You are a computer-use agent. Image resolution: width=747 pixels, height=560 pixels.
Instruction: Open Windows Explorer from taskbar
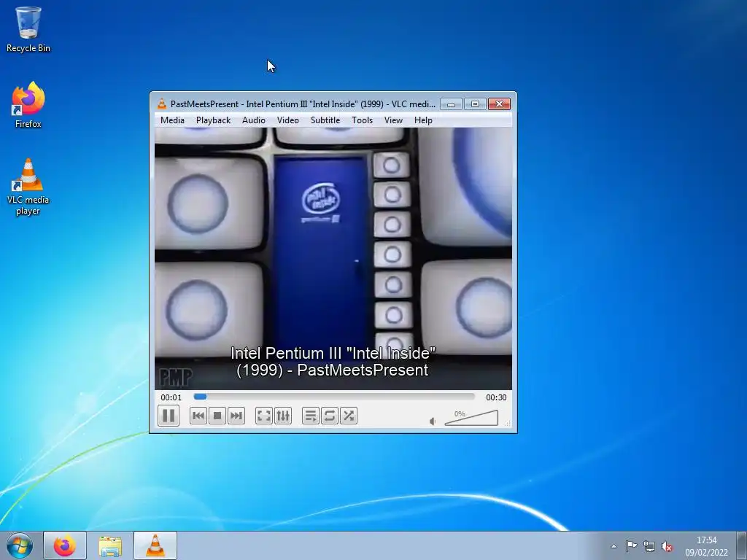(110, 545)
